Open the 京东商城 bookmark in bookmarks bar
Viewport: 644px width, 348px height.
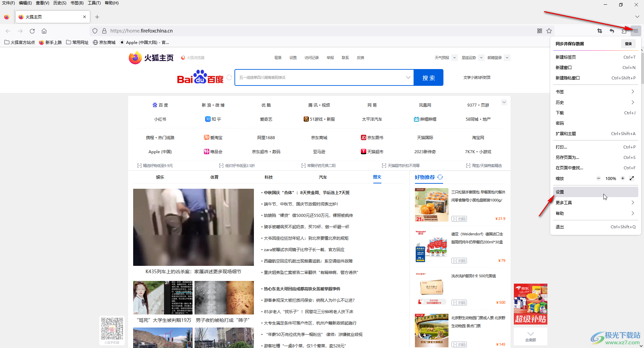(104, 42)
